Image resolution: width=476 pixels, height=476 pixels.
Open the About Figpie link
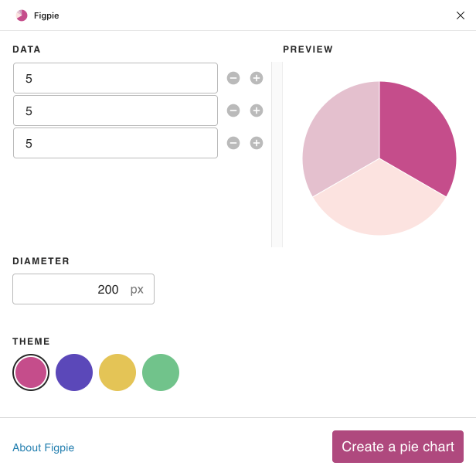pyautogui.click(x=43, y=447)
